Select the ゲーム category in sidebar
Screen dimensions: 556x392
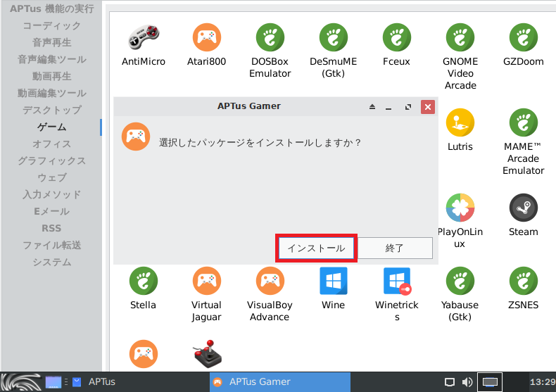click(x=52, y=127)
